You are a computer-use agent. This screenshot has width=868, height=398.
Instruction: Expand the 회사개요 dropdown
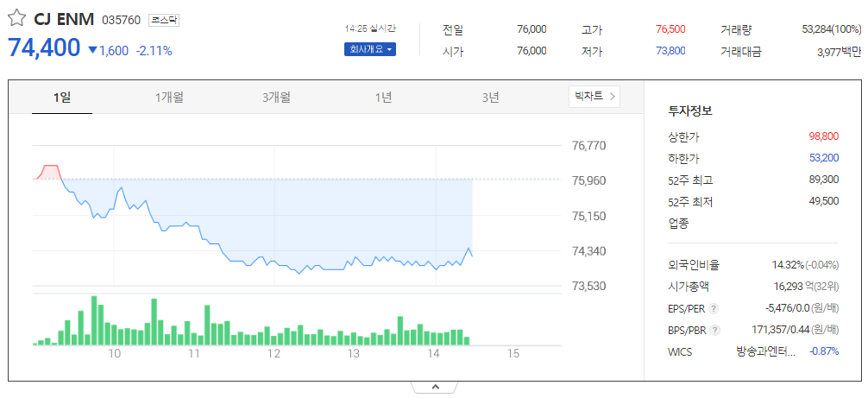370,50
